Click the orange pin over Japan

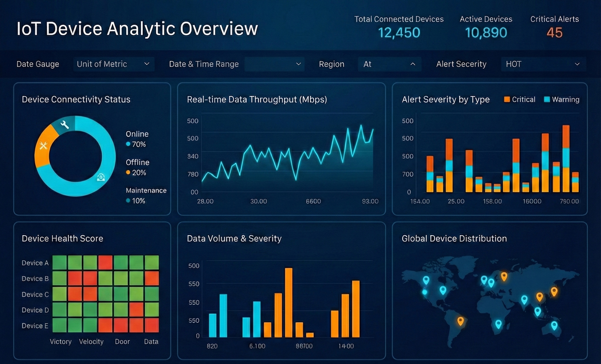click(x=554, y=291)
